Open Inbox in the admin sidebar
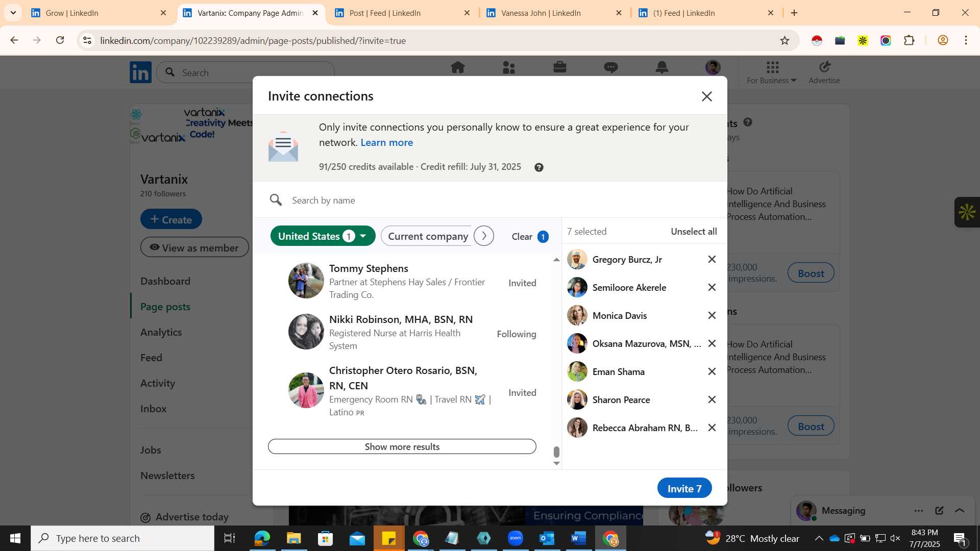980x551 pixels. click(153, 409)
